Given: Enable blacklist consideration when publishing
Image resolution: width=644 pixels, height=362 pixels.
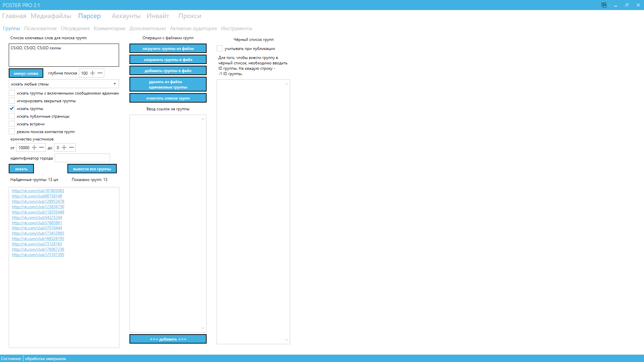Looking at the screenshot, I should click(x=220, y=49).
